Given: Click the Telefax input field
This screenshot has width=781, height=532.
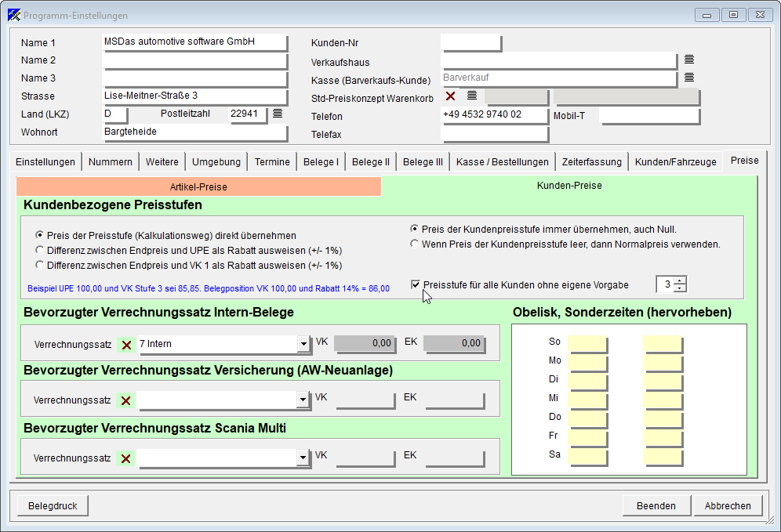Looking at the screenshot, I should pyautogui.click(x=495, y=133).
